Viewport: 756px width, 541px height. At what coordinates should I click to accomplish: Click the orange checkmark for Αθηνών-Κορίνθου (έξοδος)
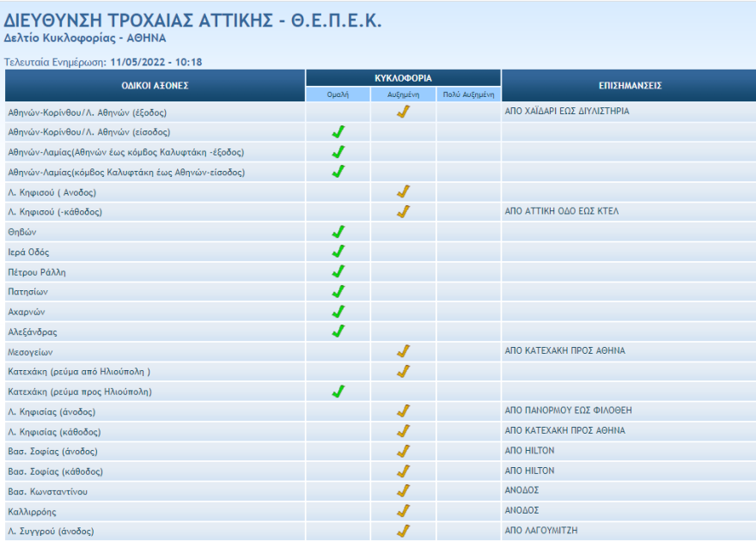[403, 112]
